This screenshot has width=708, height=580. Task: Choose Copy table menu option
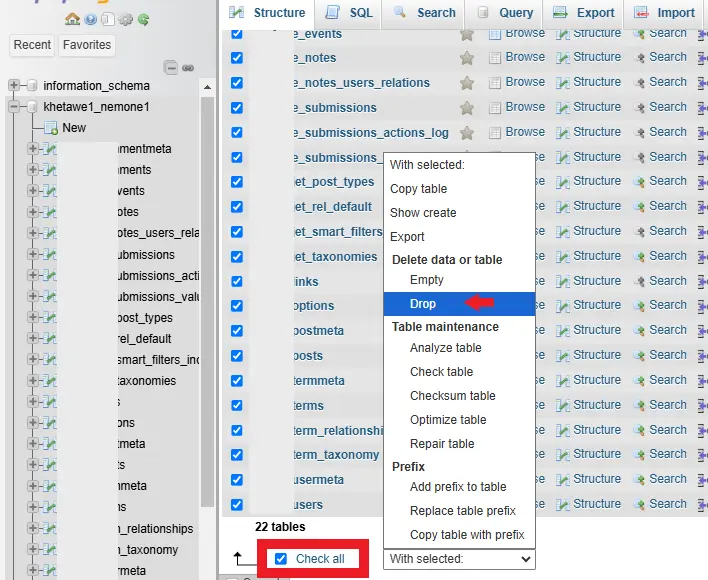tap(459, 189)
